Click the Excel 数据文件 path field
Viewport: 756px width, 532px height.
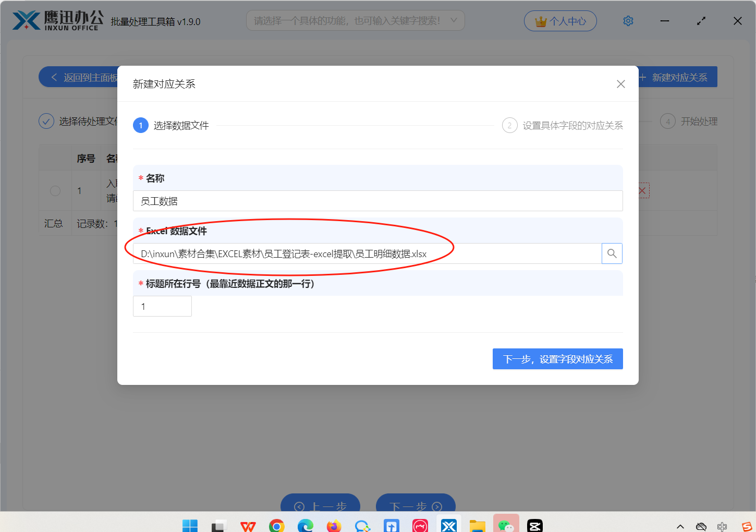[x=367, y=254]
